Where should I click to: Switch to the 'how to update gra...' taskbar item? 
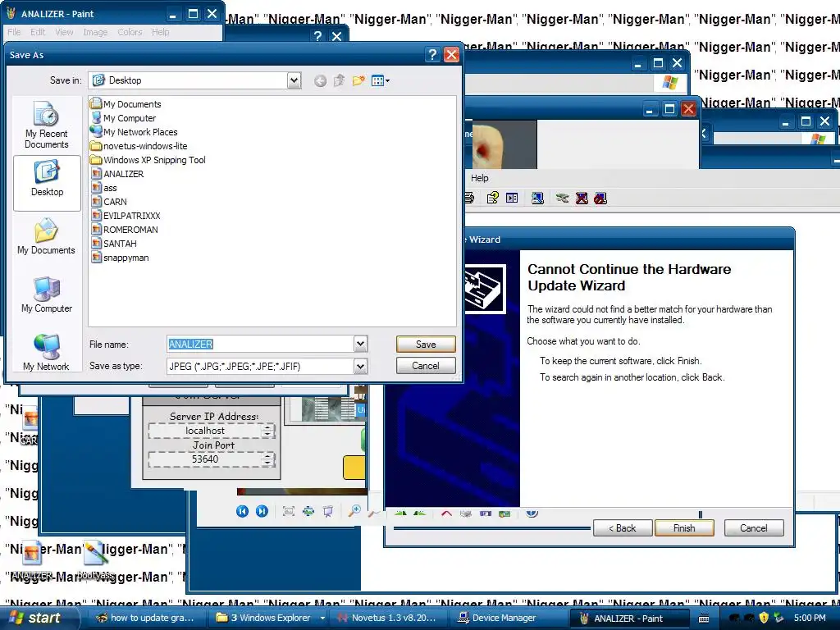[146, 618]
